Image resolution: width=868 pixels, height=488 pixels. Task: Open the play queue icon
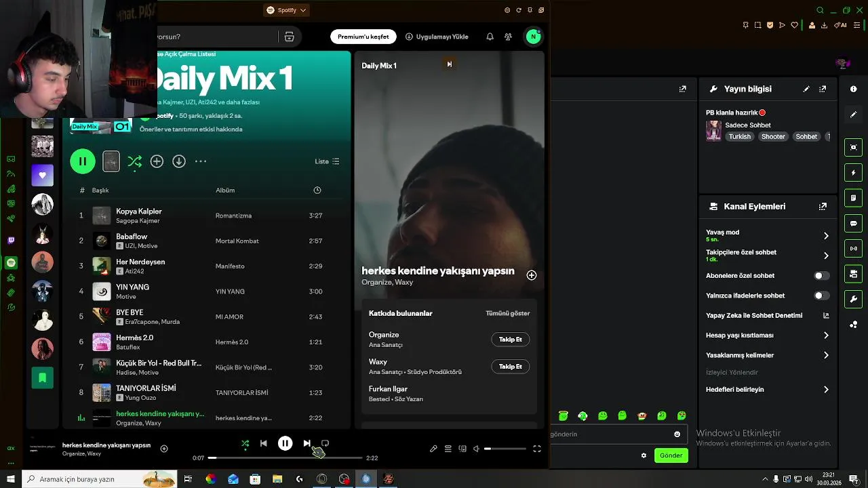pos(448,449)
